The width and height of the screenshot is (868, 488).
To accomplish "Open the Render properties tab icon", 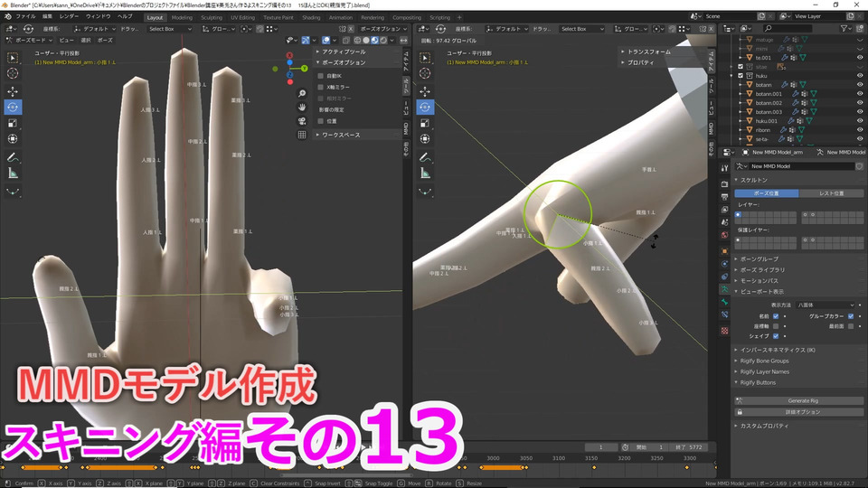I will point(724,183).
